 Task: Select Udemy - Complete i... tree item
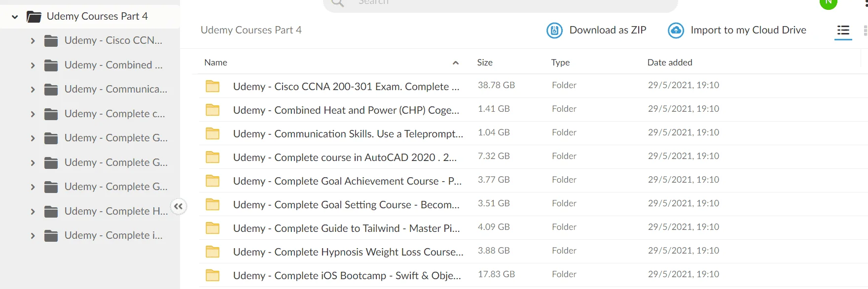tap(113, 235)
